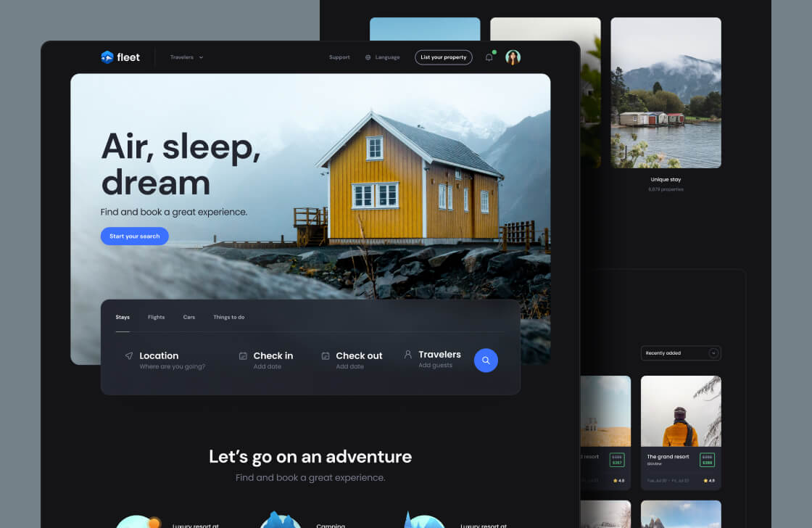
Task: Click the Travelers person icon
Action: pos(408,355)
